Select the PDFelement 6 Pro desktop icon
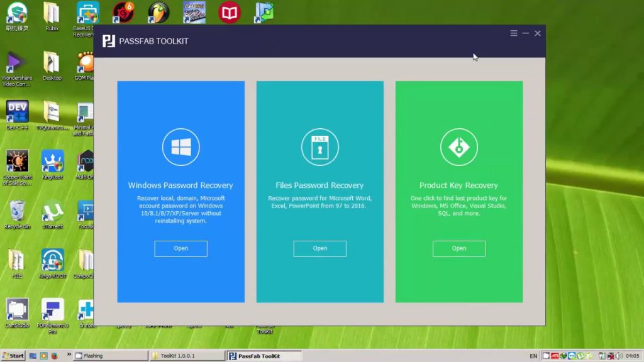644x362 pixels. coord(53,315)
